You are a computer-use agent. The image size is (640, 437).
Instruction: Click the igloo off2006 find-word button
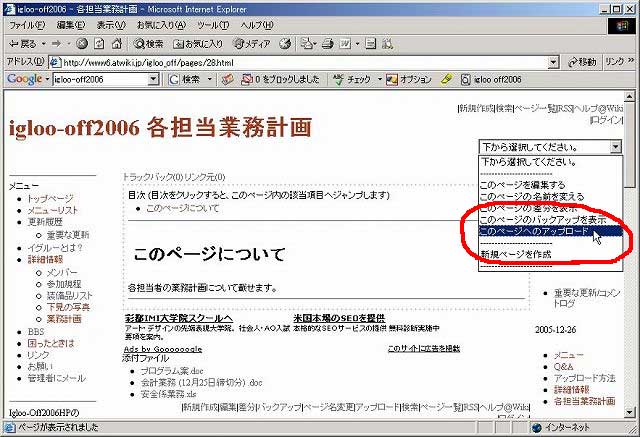[x=491, y=79]
